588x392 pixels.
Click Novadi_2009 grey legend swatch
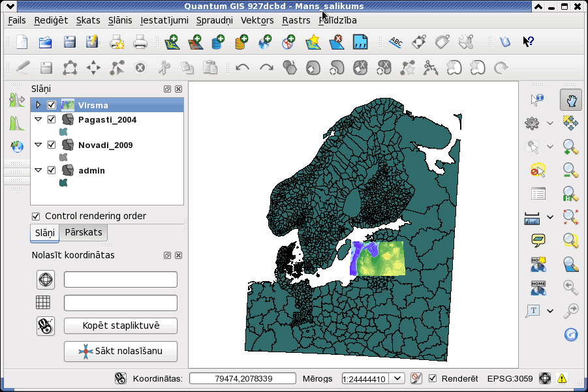pyautogui.click(x=63, y=157)
